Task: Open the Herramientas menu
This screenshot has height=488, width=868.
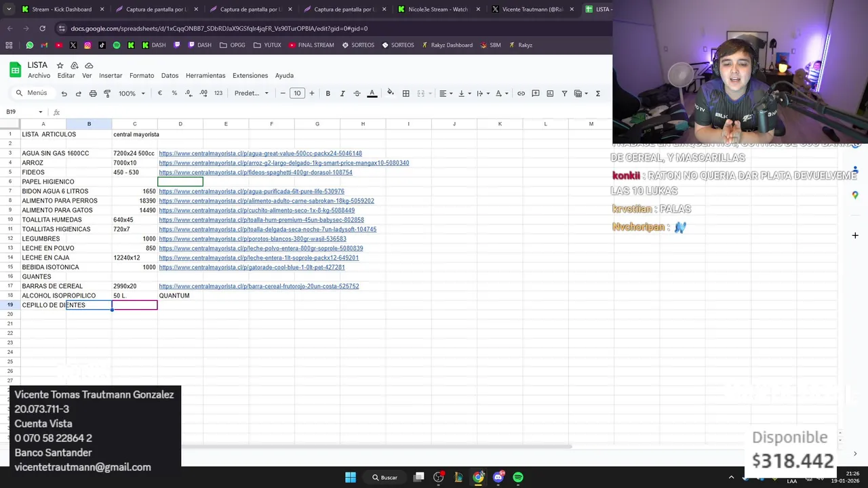Action: 205,76
